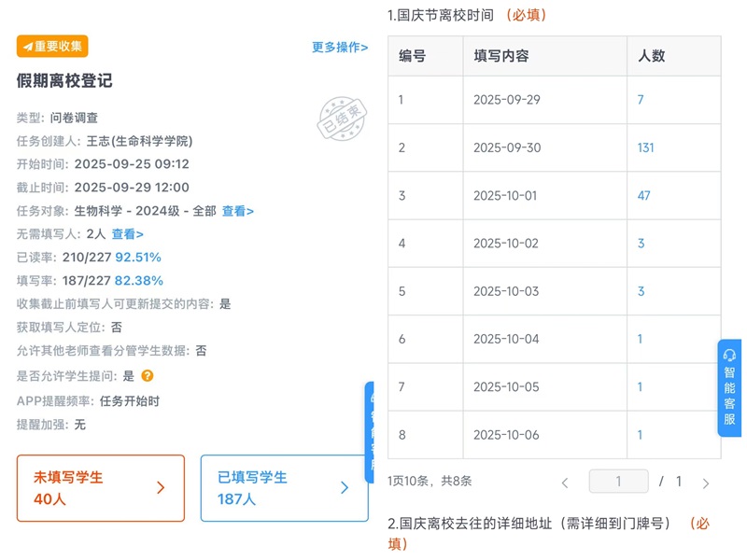Click the orange question mark help icon
747x560 pixels.
148,376
